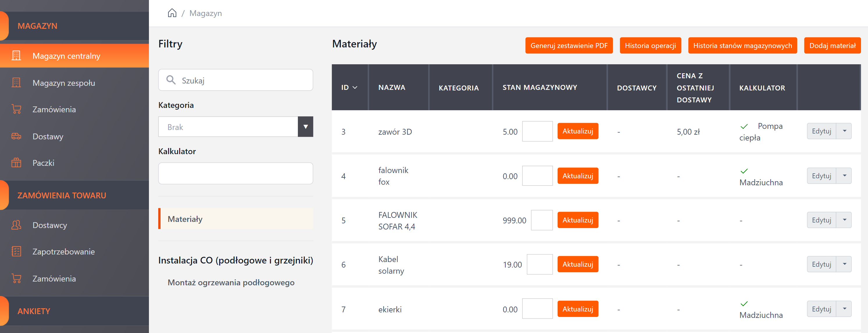The image size is (868, 333).
Task: Click the Generuj zestawienie PDF button
Action: pyautogui.click(x=568, y=45)
